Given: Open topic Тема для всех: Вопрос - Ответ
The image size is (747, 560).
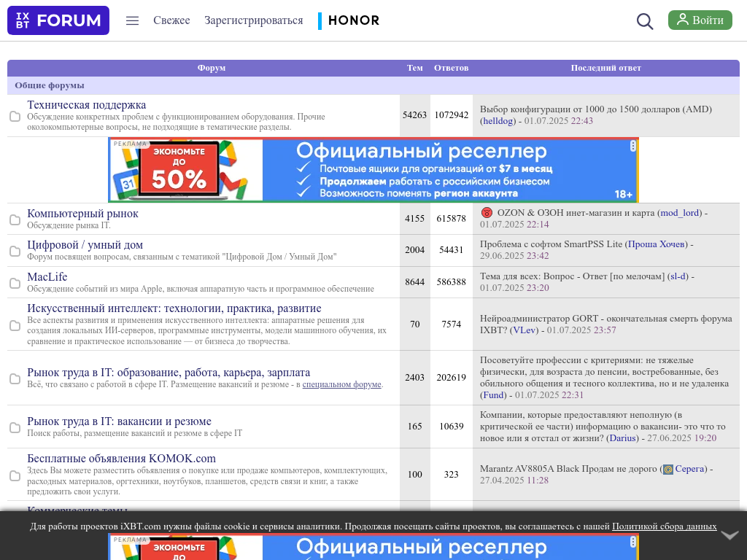Looking at the screenshot, I should click(x=572, y=276).
